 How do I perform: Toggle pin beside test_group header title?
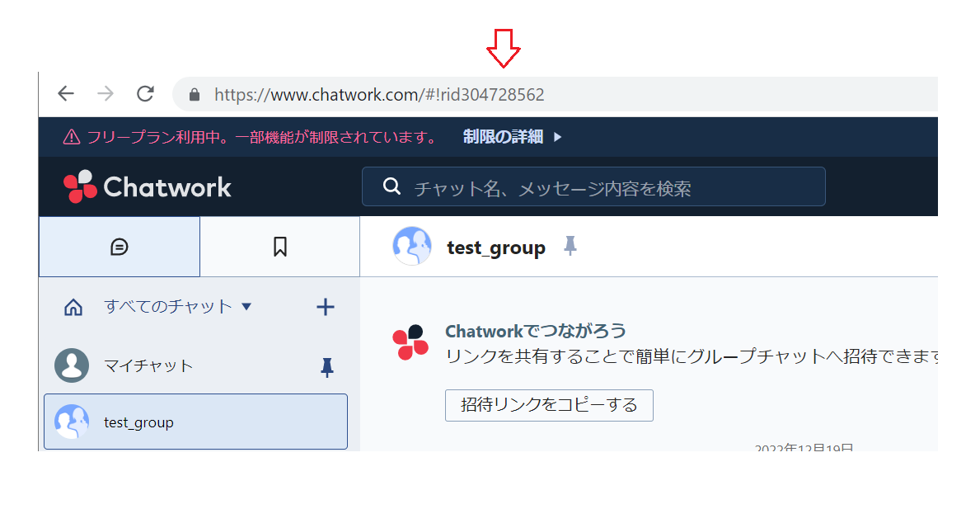[x=570, y=246]
